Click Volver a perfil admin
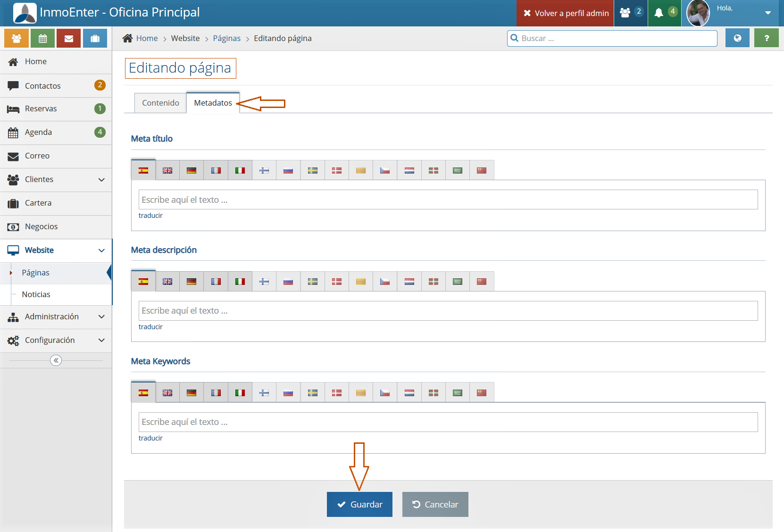 (566, 13)
